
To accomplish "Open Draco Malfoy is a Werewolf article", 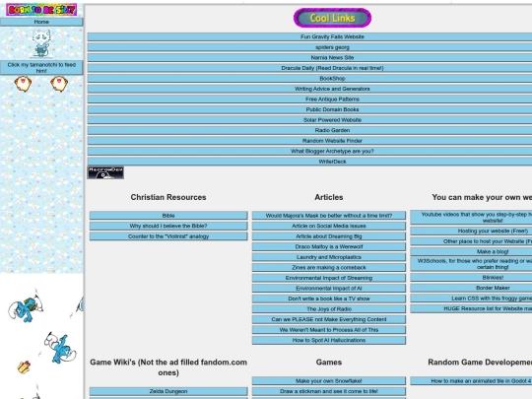I will 329,246.
